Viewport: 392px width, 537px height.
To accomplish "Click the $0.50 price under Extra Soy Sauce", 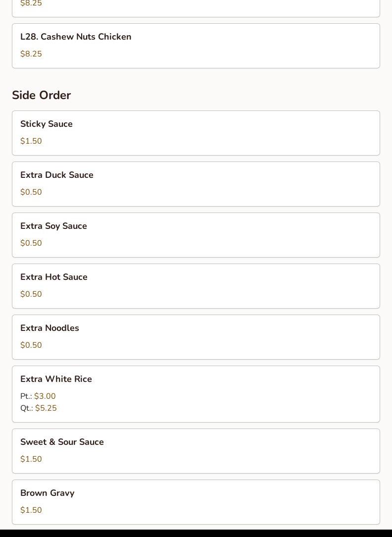I will click(x=31, y=243).
